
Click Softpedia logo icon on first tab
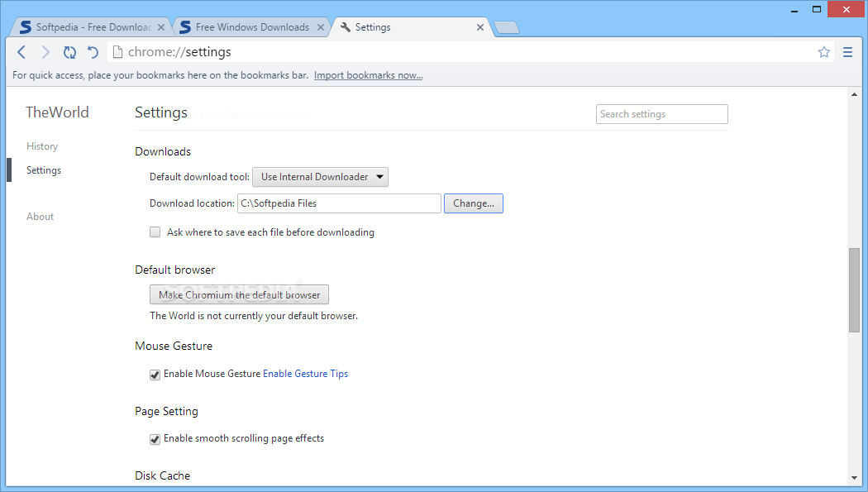[26, 26]
